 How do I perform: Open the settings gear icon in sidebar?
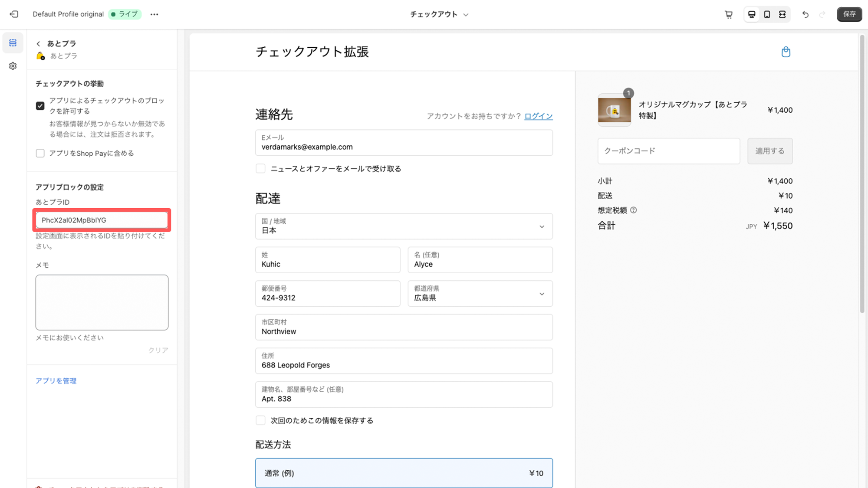[x=13, y=66]
